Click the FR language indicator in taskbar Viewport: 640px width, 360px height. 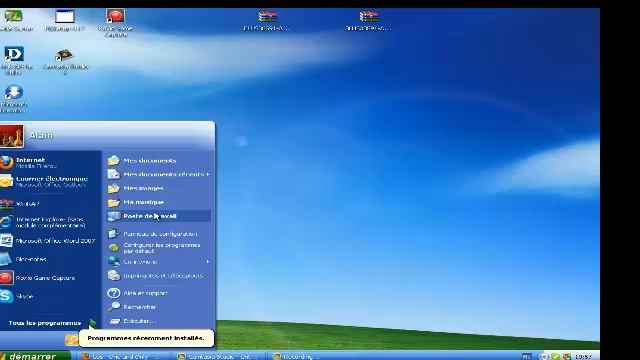pyautogui.click(x=527, y=356)
